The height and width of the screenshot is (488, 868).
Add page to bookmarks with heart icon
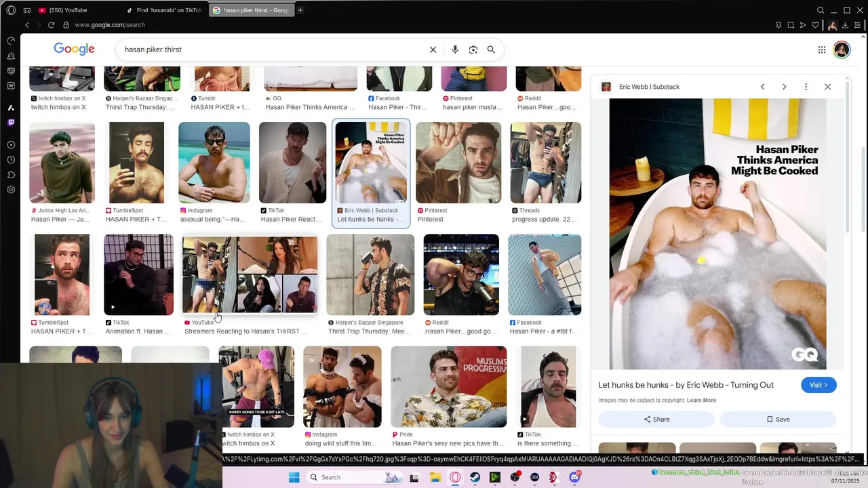click(815, 25)
